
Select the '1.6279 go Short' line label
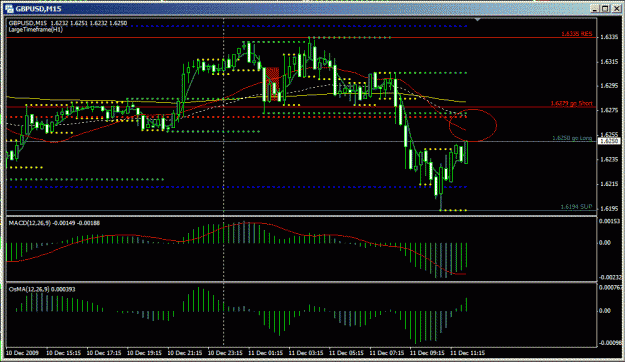pyautogui.click(x=572, y=103)
